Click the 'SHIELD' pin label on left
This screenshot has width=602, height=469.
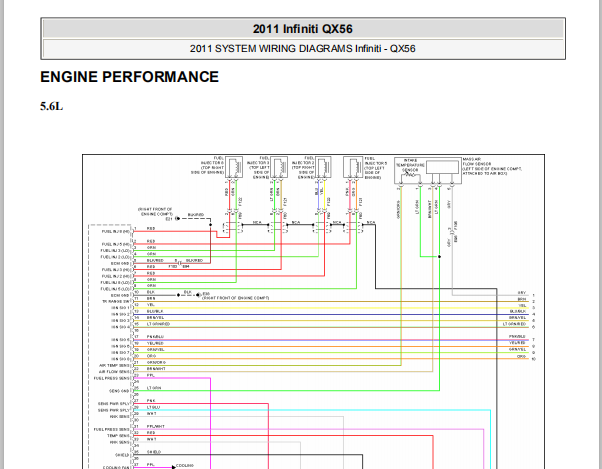coord(122,451)
